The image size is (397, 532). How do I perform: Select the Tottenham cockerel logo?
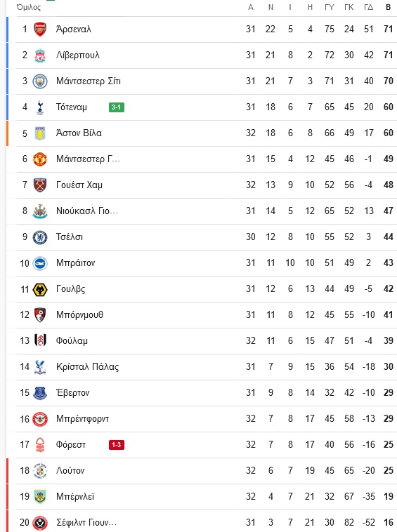coord(40,107)
